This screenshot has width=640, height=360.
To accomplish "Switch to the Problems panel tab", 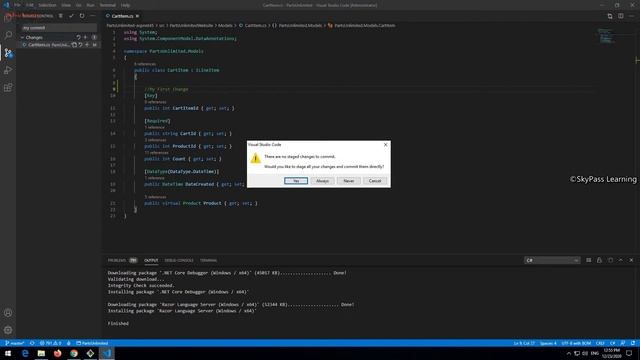I will pos(122,260).
